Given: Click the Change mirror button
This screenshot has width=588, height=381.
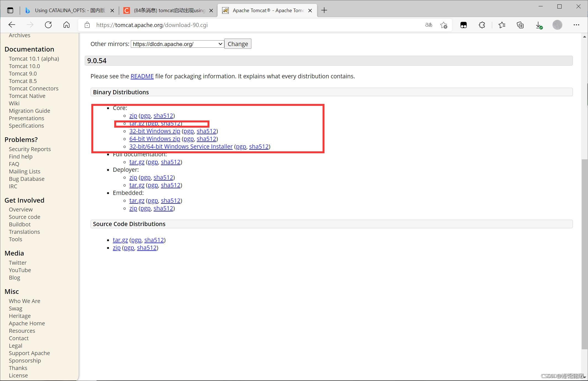Looking at the screenshot, I should 238,44.
